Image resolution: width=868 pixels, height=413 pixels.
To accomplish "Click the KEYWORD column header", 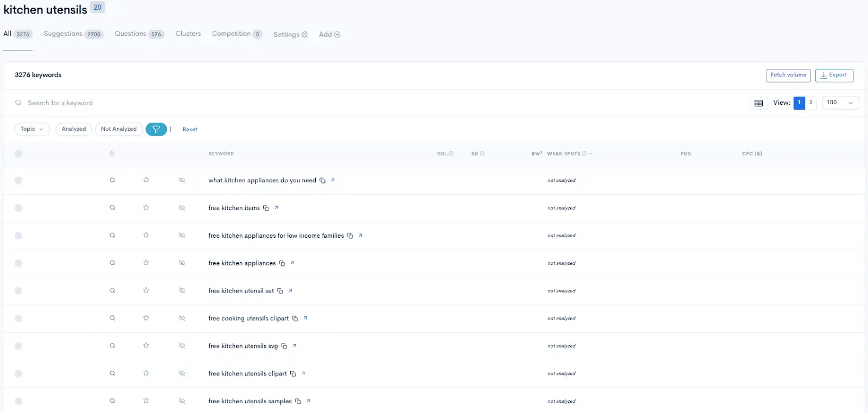I will click(x=221, y=154).
